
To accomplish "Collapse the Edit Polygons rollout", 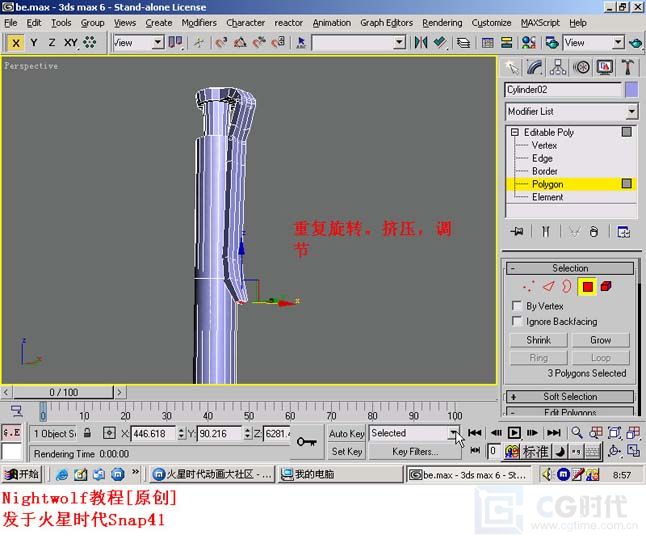I will [570, 412].
